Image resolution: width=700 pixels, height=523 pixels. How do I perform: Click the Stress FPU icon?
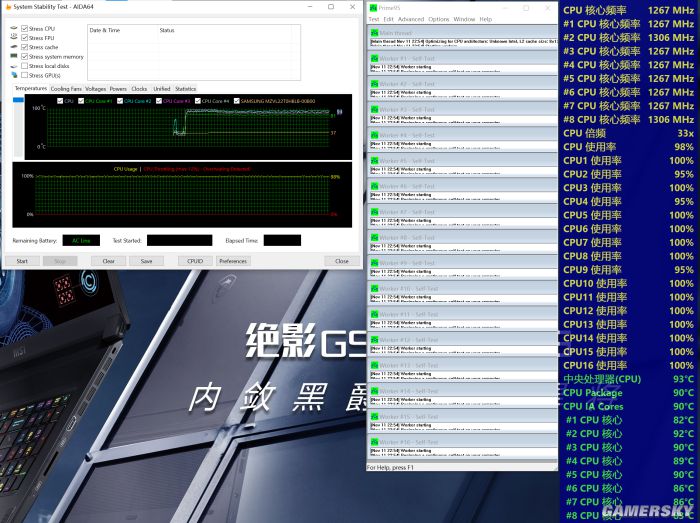(x=14, y=37)
